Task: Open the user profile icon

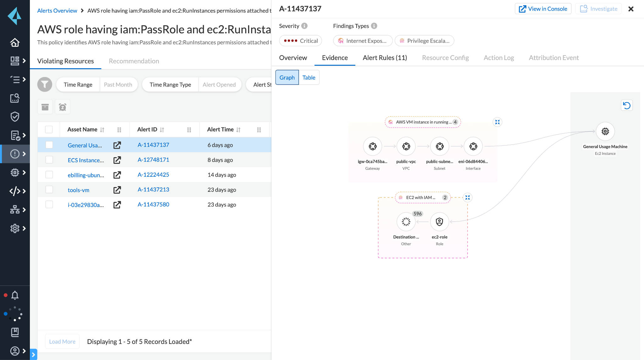Action: [15, 351]
